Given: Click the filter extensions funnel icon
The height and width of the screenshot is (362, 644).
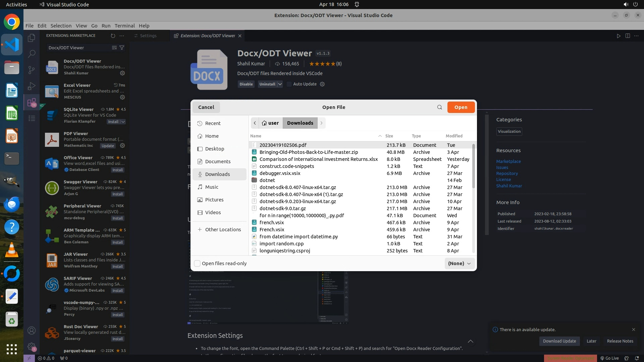Looking at the screenshot, I should point(122,48).
